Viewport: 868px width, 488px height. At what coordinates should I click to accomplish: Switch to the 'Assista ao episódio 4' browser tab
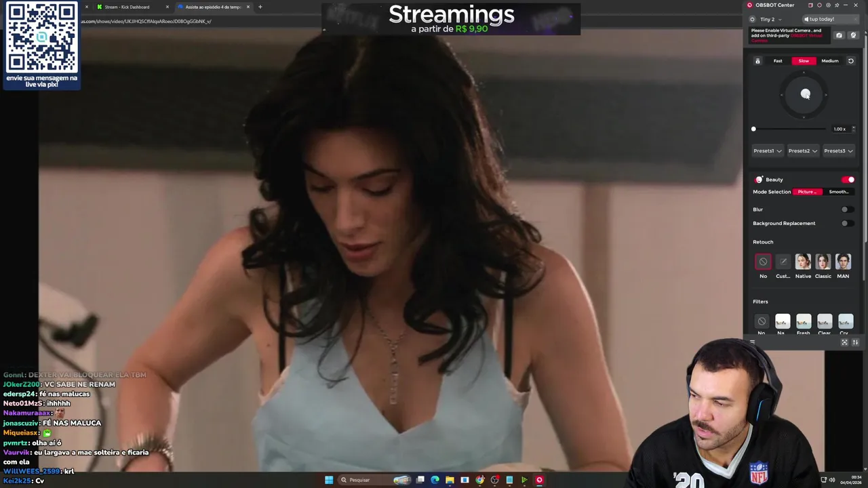pos(214,7)
